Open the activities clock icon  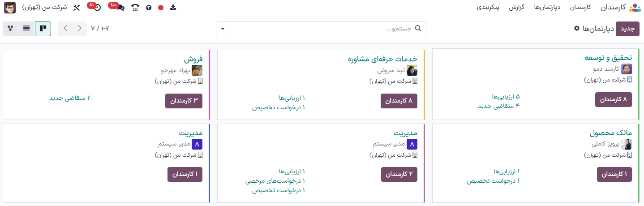(97, 8)
